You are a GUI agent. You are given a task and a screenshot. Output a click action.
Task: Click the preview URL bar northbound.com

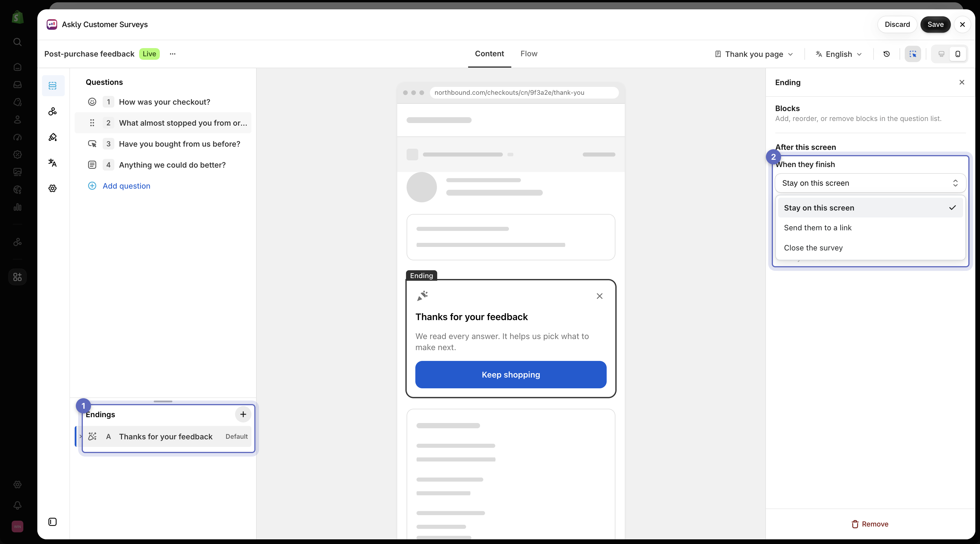click(524, 92)
